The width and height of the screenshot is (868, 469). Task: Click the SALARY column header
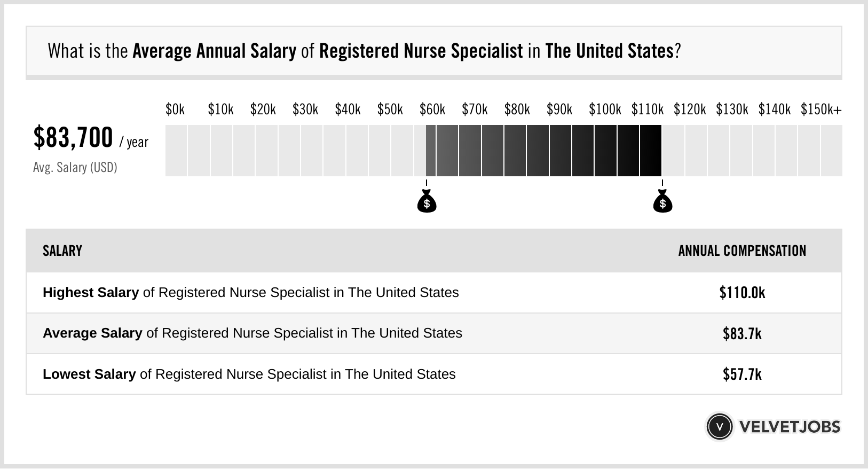[x=62, y=251]
